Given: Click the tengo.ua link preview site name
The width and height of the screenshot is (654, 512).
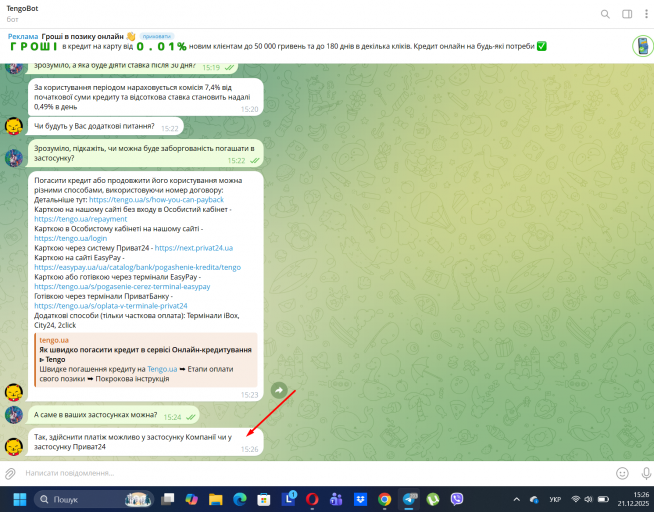Looking at the screenshot, I should [x=54, y=340].
